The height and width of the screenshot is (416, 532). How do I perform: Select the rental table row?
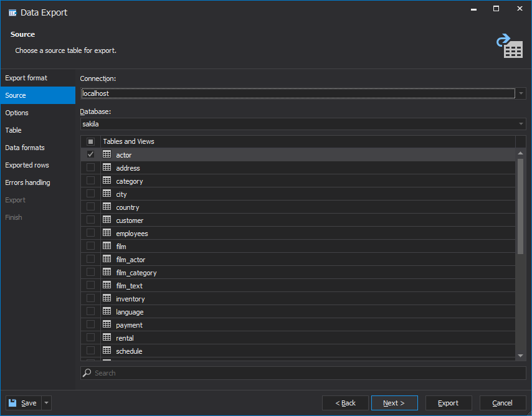(x=298, y=338)
